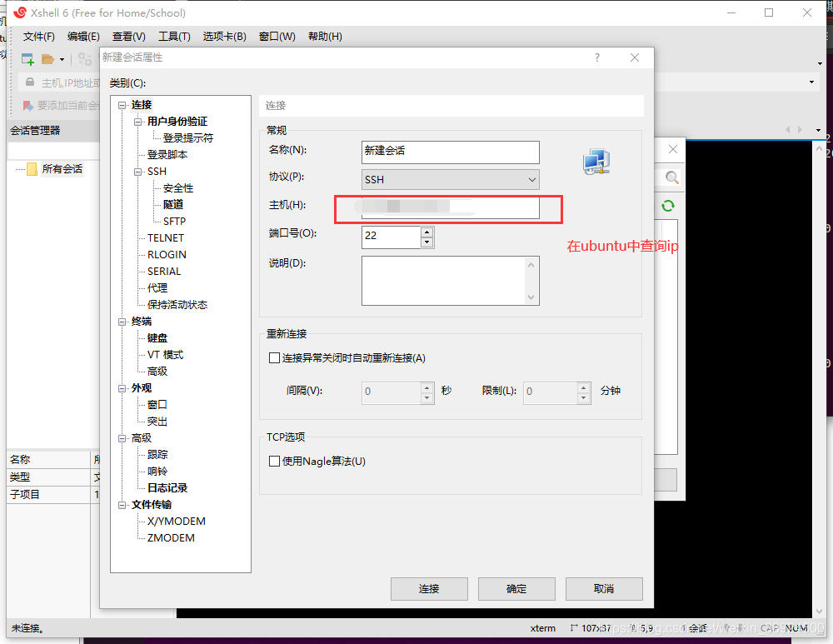Collapse the SSH tree node

[138, 172]
